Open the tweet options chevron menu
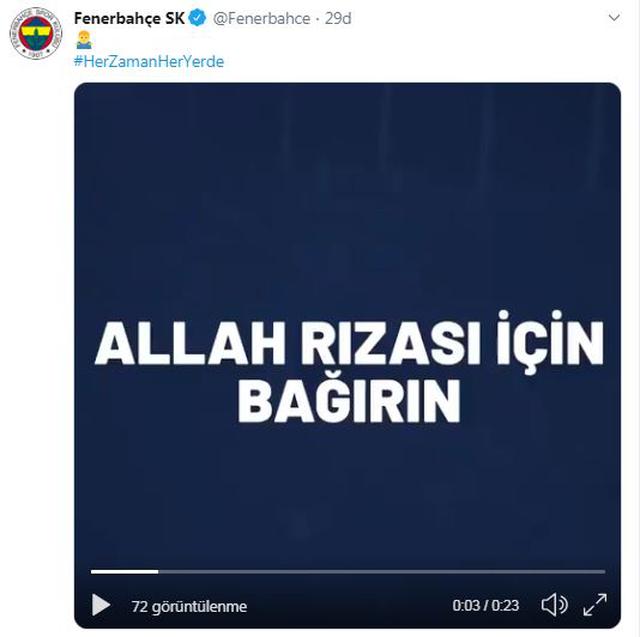The width and height of the screenshot is (640, 637). (614, 18)
